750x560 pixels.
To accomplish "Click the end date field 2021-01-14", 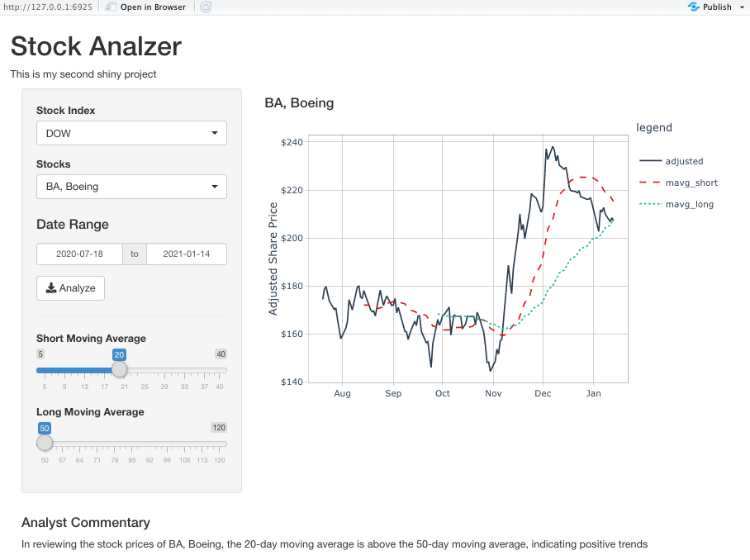I will pos(187,254).
